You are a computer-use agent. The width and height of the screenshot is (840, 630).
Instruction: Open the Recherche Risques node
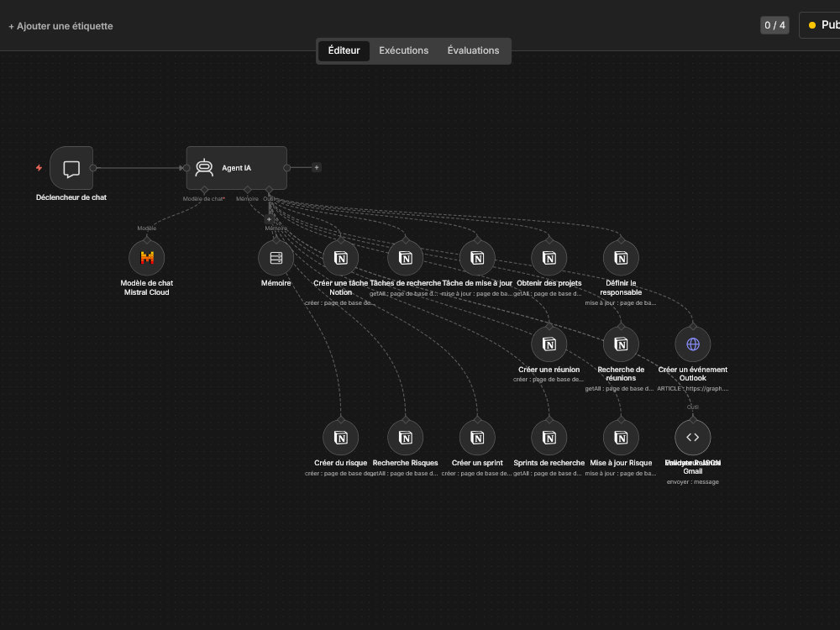tap(406, 437)
